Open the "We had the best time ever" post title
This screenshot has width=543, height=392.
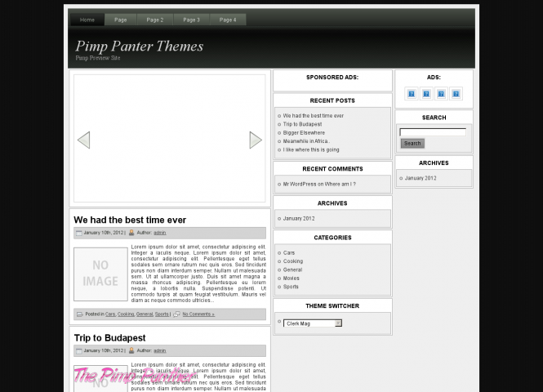(130, 220)
